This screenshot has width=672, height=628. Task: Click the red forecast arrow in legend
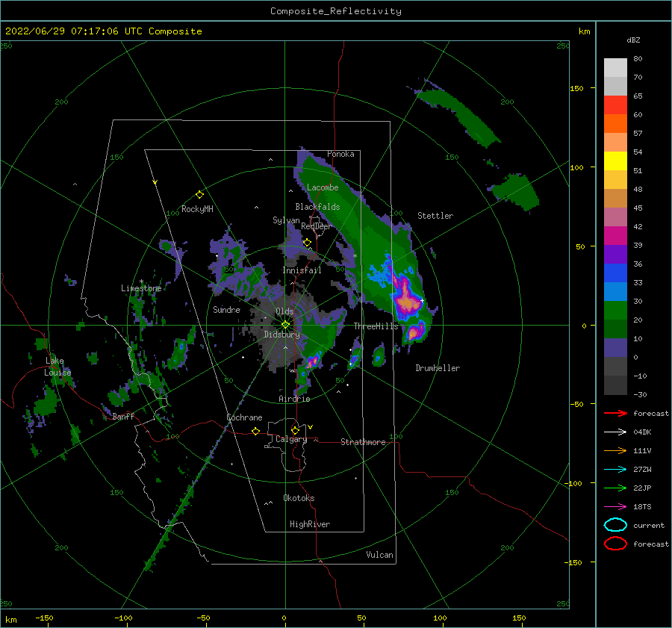pyautogui.click(x=615, y=413)
